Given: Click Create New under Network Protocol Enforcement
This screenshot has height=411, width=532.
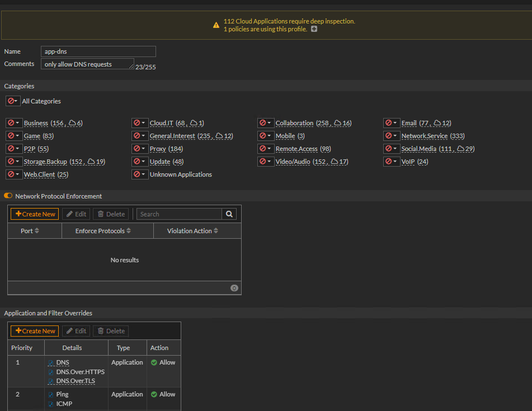Looking at the screenshot, I should 35,214.
